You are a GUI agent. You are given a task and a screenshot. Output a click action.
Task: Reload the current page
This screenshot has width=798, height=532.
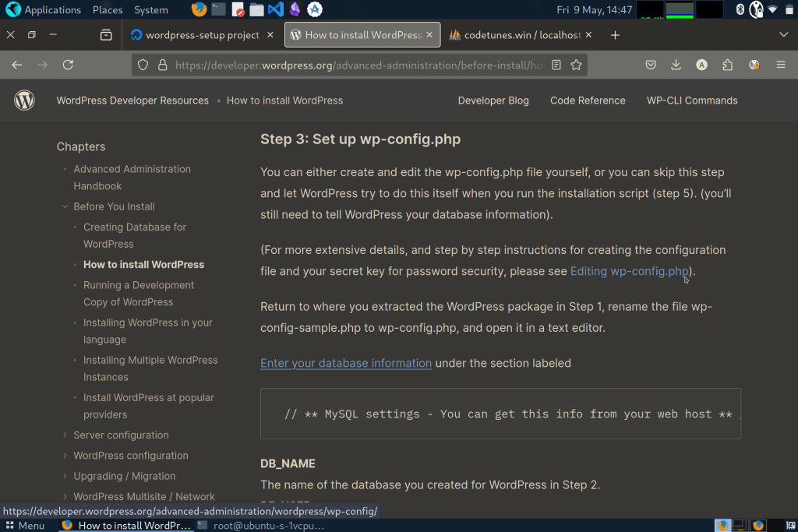(x=68, y=65)
